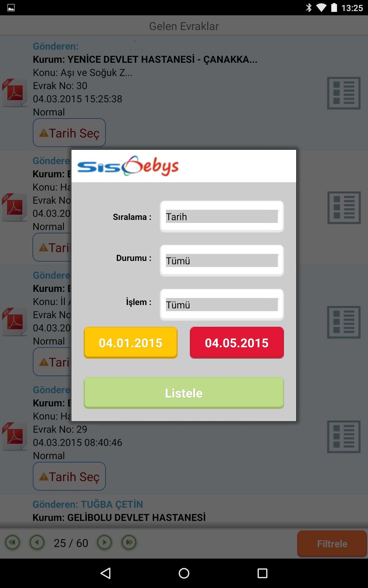This screenshot has height=588, width=368.
Task: Open PDF icon of Yenice Devlet Hastanesi document
Action: click(x=14, y=93)
